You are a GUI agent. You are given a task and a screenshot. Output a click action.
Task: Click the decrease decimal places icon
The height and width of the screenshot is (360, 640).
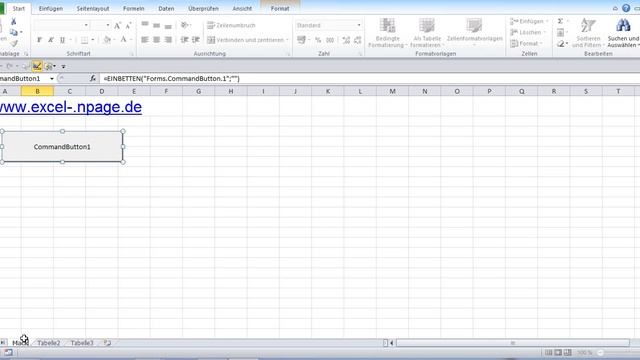tap(358, 40)
